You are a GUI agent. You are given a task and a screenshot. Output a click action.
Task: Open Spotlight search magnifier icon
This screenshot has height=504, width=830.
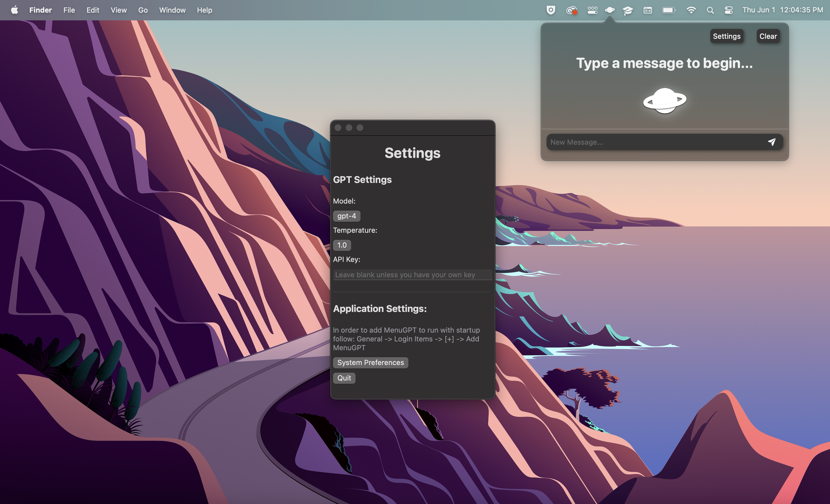coord(710,10)
